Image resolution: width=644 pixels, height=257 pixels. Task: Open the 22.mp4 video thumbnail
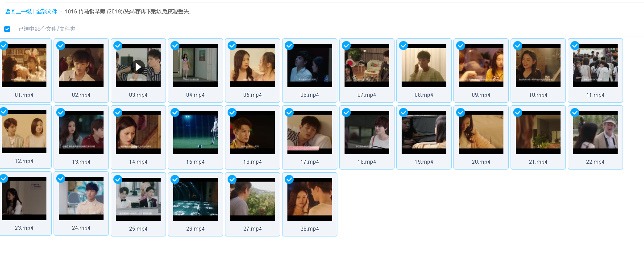coord(595,133)
